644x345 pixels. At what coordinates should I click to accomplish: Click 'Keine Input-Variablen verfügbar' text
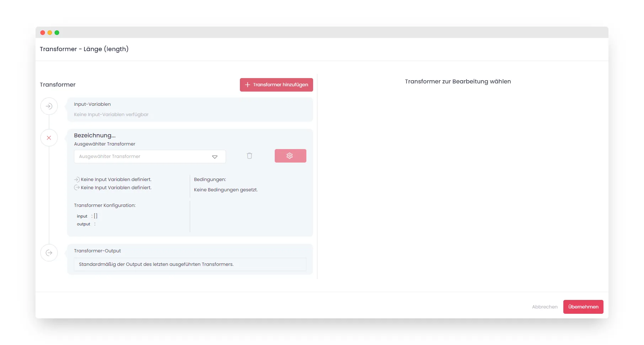(x=111, y=115)
